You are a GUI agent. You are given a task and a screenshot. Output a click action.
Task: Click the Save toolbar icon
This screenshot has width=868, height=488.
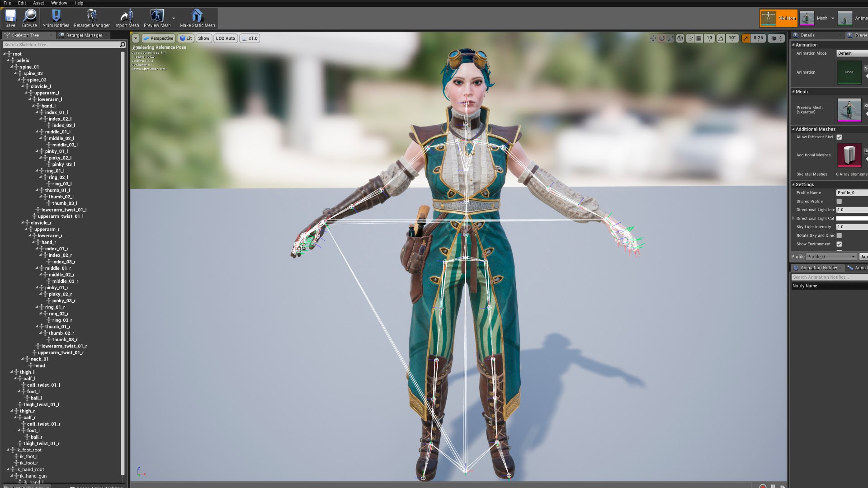pos(10,18)
